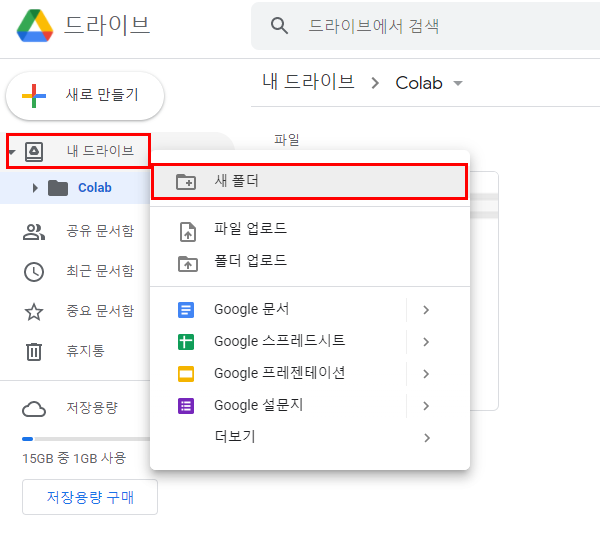Expand the Google 스프레드시트 submenu arrow

pos(426,342)
